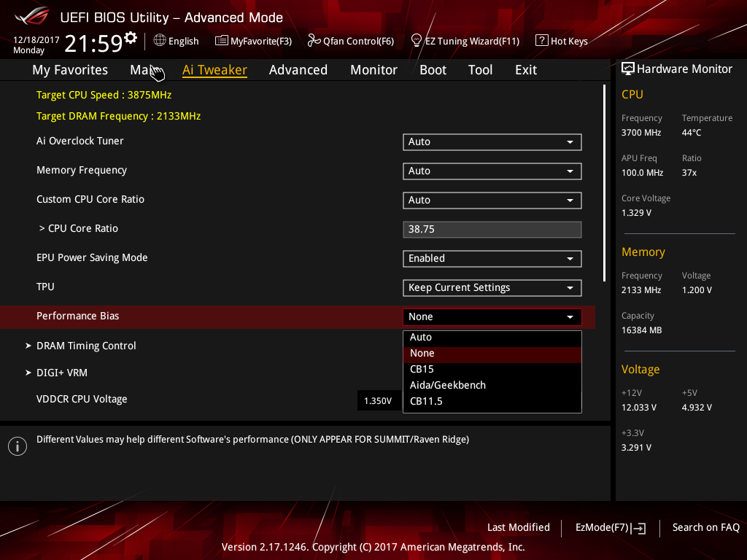Click the CPU Core Ratio 38.75 field

coord(492,230)
